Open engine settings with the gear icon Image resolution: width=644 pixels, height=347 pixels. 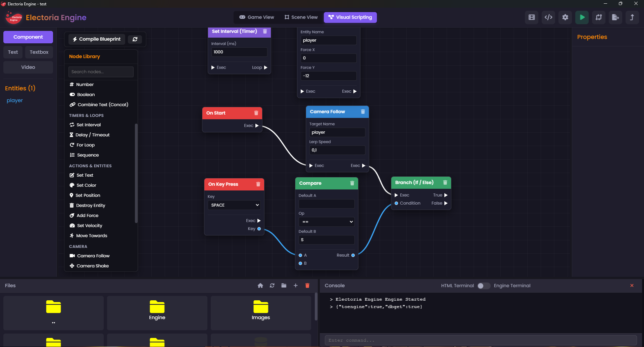pyautogui.click(x=565, y=17)
